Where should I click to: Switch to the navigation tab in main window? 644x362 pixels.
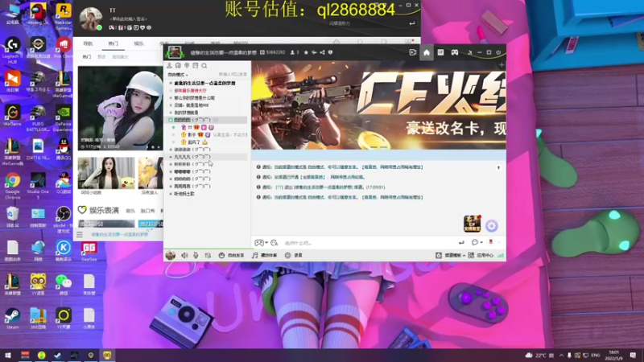[88, 43]
